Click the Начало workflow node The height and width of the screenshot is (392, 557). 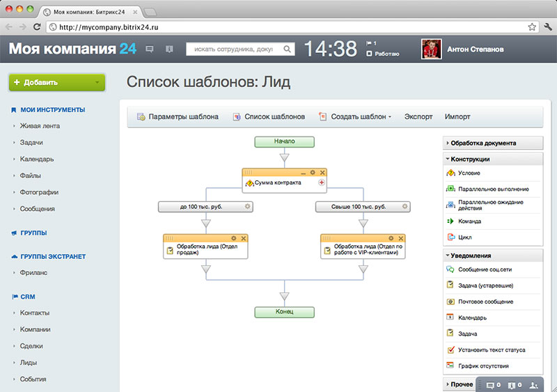(x=284, y=141)
